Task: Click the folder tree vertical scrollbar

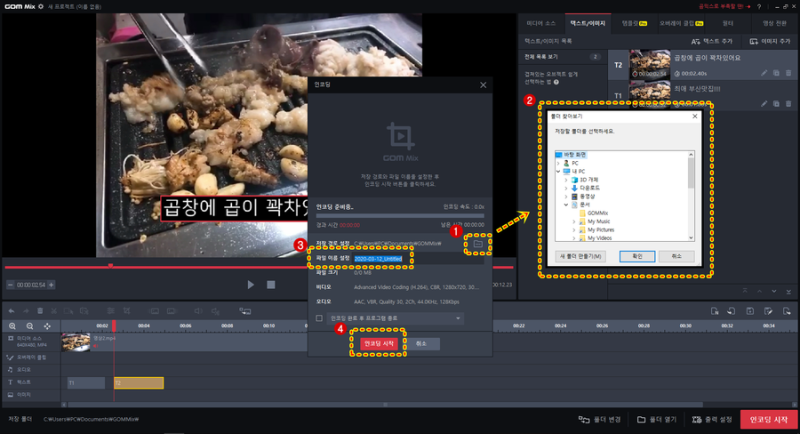Action: (691, 173)
